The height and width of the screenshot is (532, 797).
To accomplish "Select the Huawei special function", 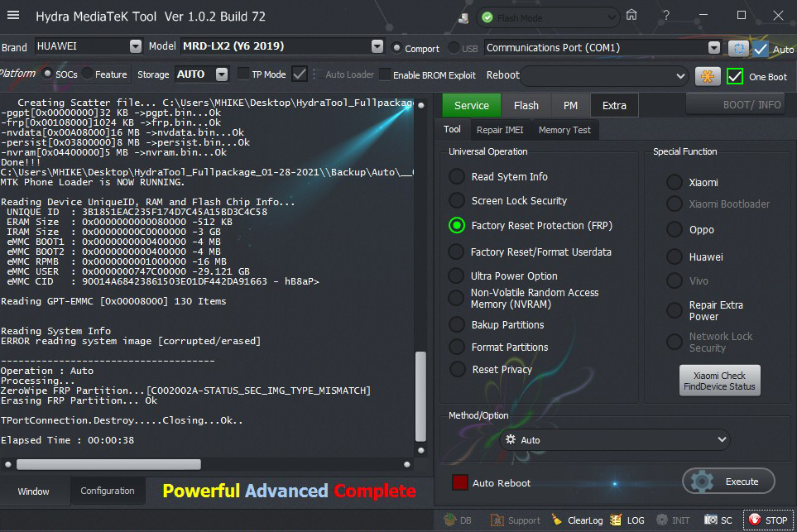I will (674, 256).
